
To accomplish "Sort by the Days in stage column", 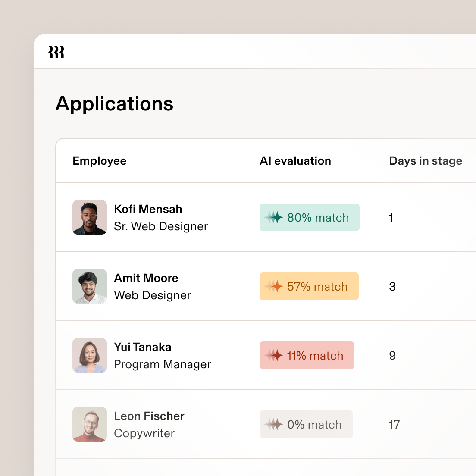I will (x=426, y=161).
